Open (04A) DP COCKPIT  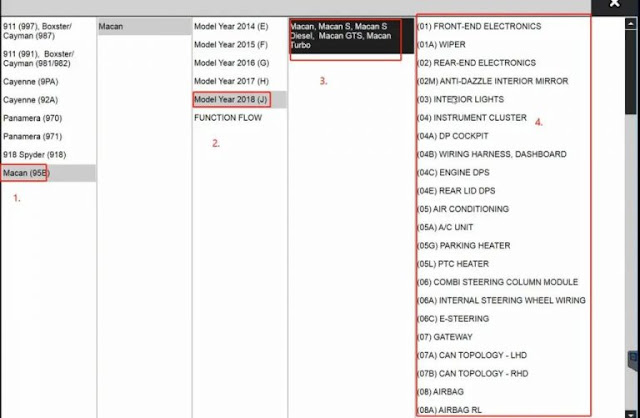click(453, 136)
